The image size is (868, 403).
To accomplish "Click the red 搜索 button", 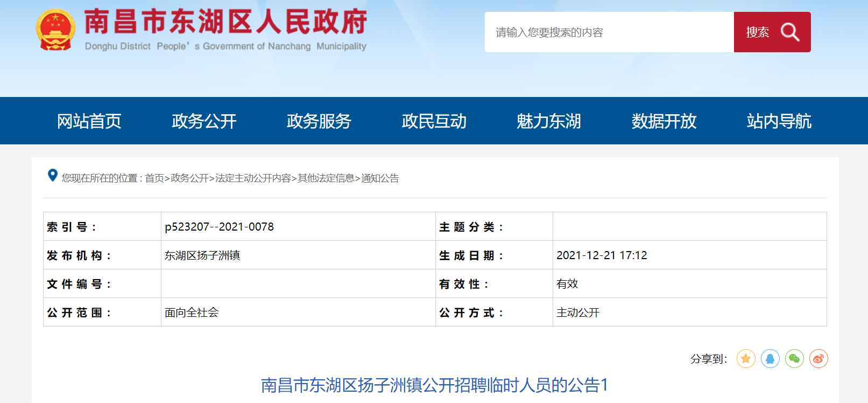I will [x=772, y=32].
